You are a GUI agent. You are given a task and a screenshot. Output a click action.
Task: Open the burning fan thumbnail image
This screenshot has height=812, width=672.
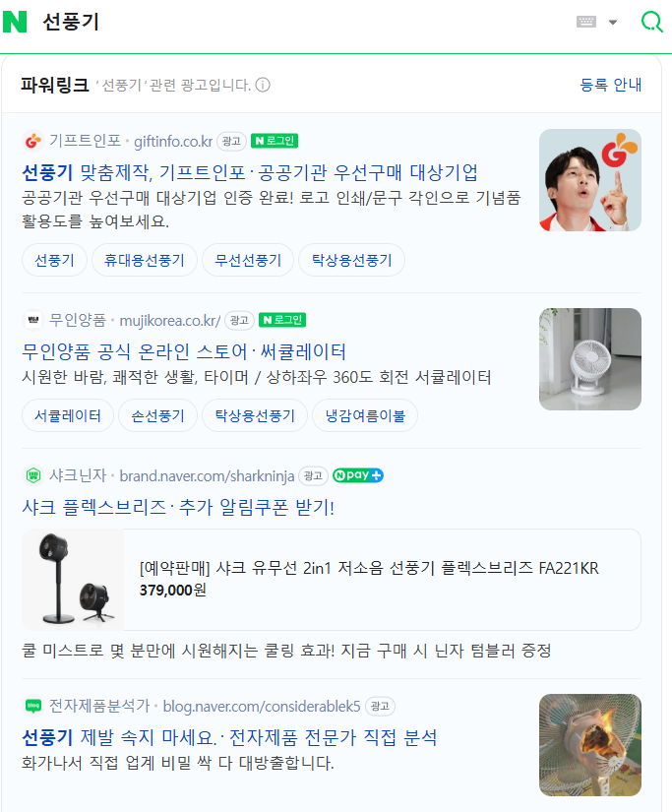(590, 745)
